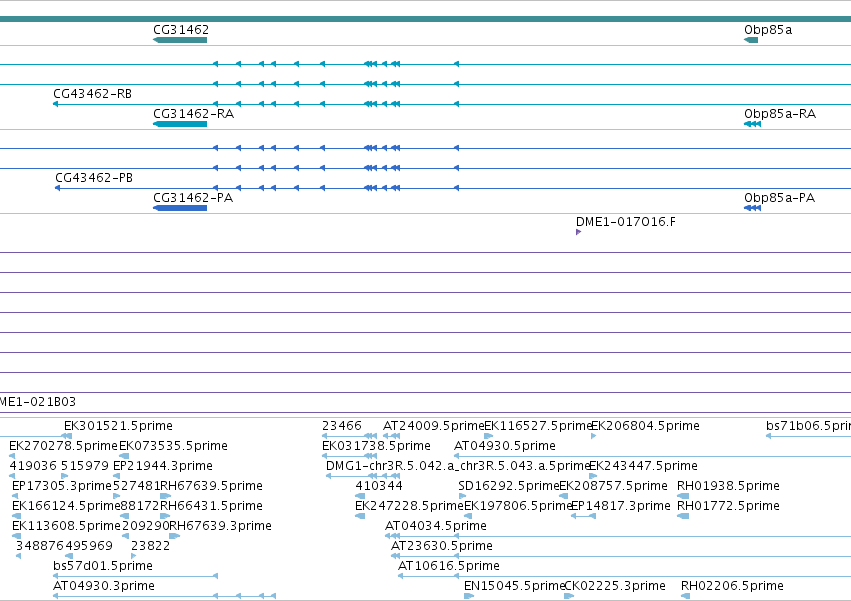The width and height of the screenshot is (851, 601).
Task: Select CK02225.3prime label
Action: tap(615, 586)
